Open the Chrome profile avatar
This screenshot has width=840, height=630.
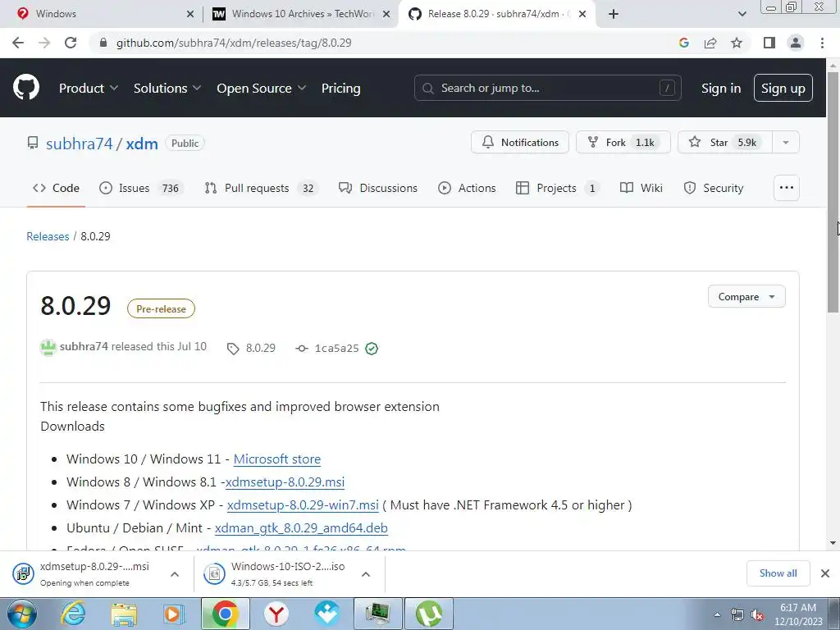796,43
